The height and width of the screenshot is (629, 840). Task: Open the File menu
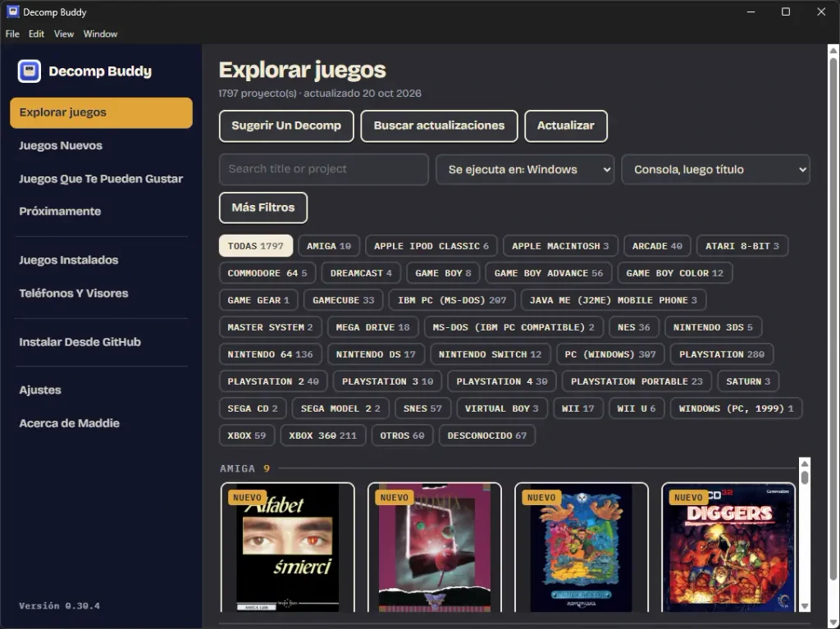pos(12,34)
